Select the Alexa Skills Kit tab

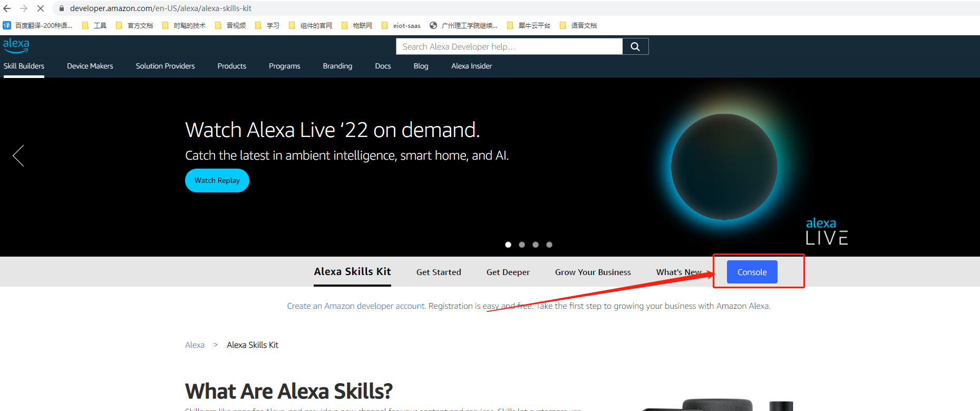(352, 271)
